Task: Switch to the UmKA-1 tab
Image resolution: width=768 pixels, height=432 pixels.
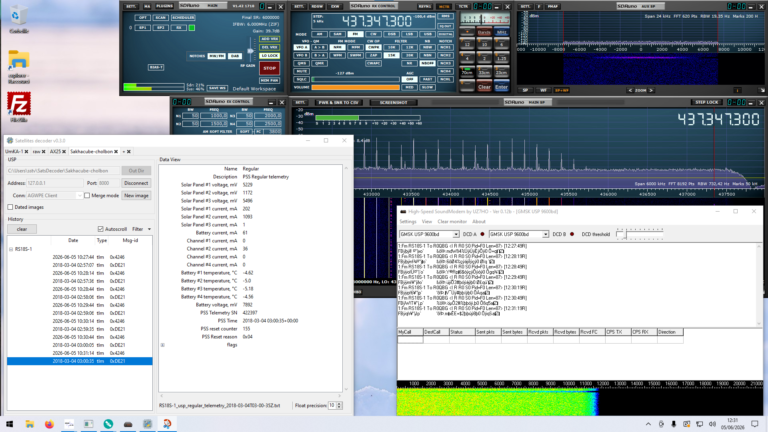Action: point(14,152)
